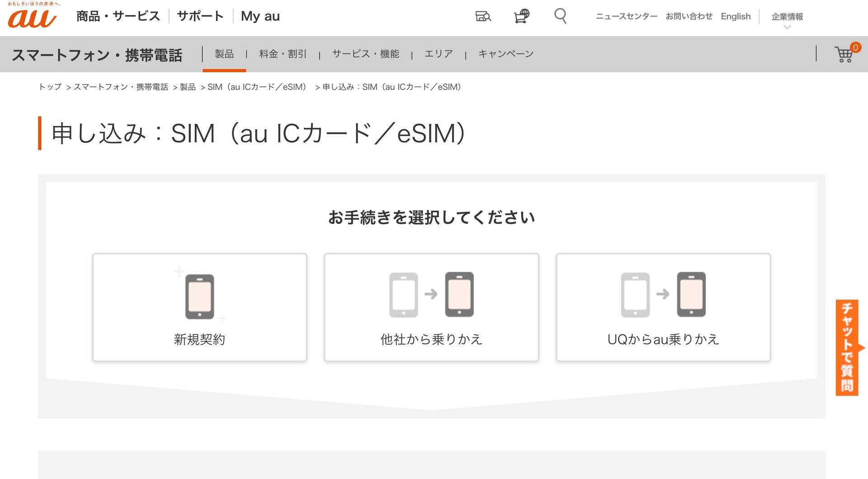The height and width of the screenshot is (479, 868).
Task: Switch to the 製品 tab
Action: [x=224, y=54]
